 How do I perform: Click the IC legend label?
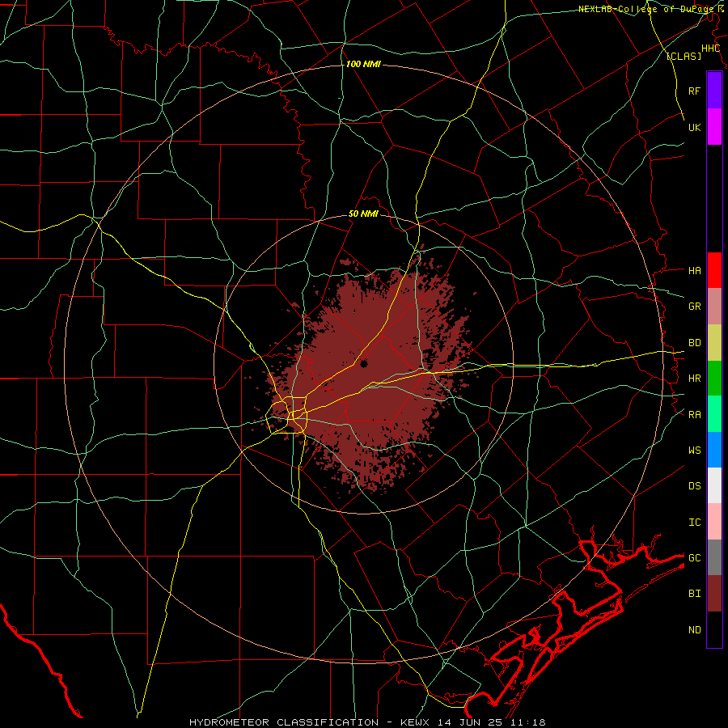click(694, 523)
